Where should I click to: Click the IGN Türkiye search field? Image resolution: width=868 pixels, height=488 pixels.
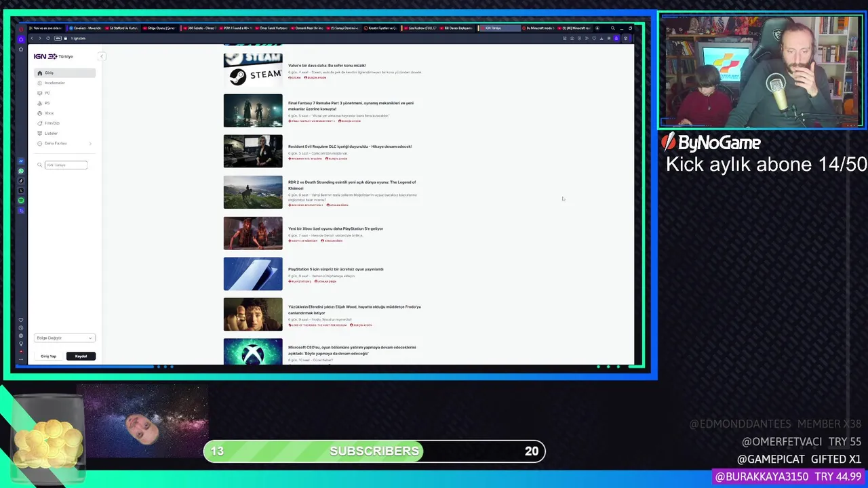click(66, 165)
